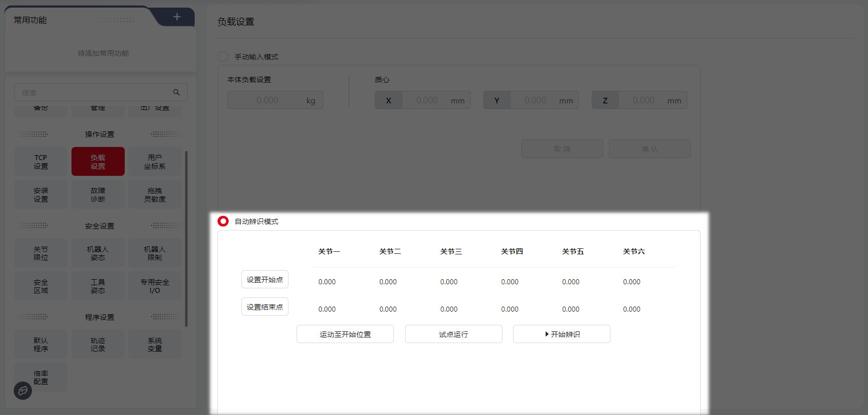Open 安全区域 menu item
The width and height of the screenshot is (868, 415).
41,286
